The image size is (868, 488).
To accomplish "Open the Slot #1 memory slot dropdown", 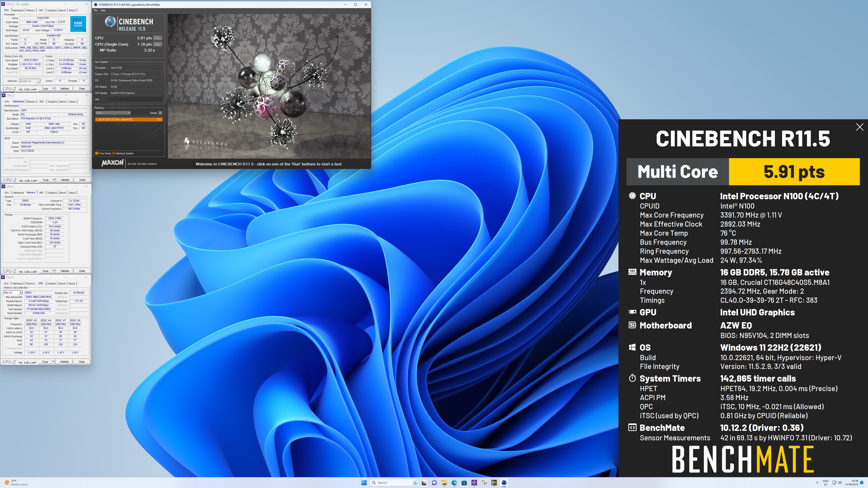I will [x=13, y=293].
